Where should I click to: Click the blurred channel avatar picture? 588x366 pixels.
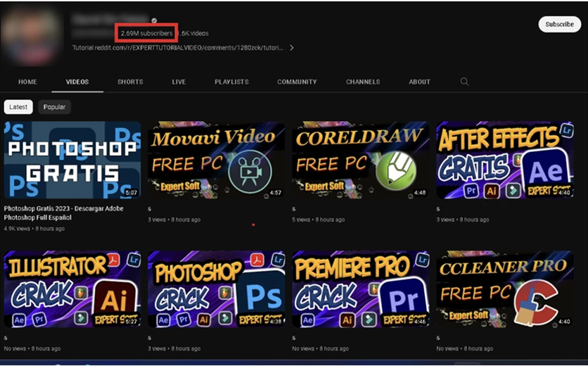[30, 35]
